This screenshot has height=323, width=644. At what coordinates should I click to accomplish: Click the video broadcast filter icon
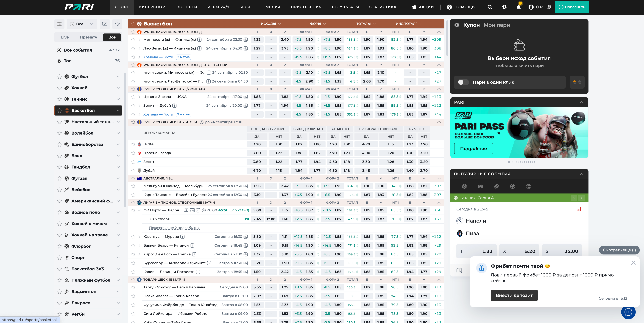[105, 24]
